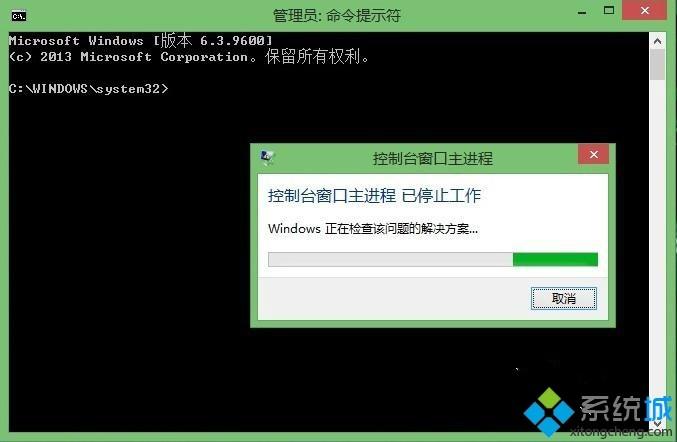This screenshot has height=442, width=677.
Task: Click the C:\WINDOWS\system32> prompt line
Action: (x=89, y=88)
